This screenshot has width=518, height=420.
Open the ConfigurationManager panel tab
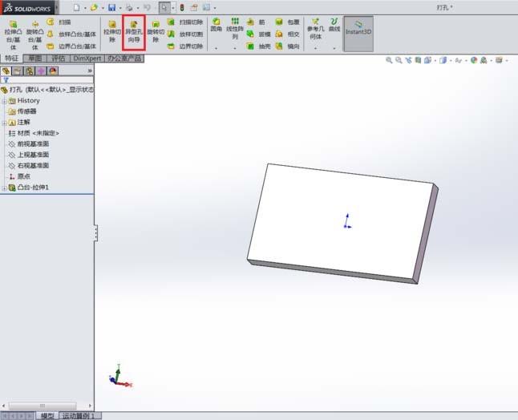pyautogui.click(x=30, y=71)
